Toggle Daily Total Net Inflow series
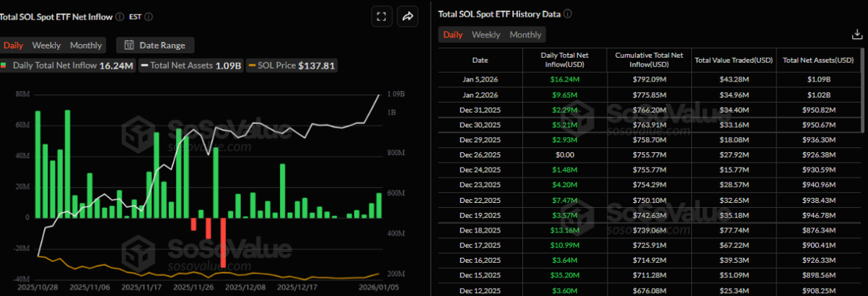Image resolution: width=868 pixels, height=296 pixels. (67, 66)
